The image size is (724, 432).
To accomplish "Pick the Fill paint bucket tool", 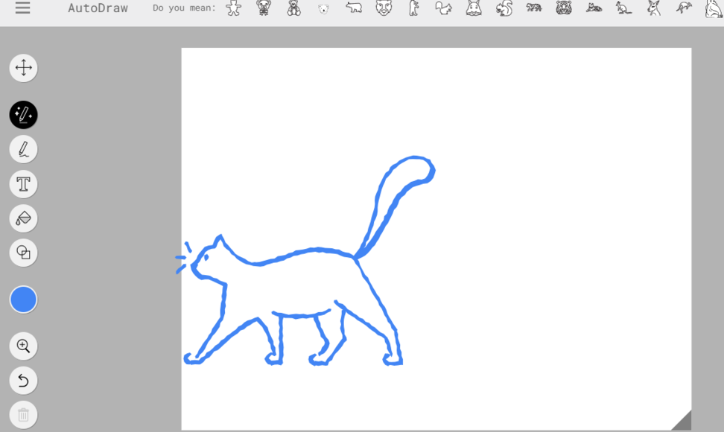I will pyautogui.click(x=24, y=218).
